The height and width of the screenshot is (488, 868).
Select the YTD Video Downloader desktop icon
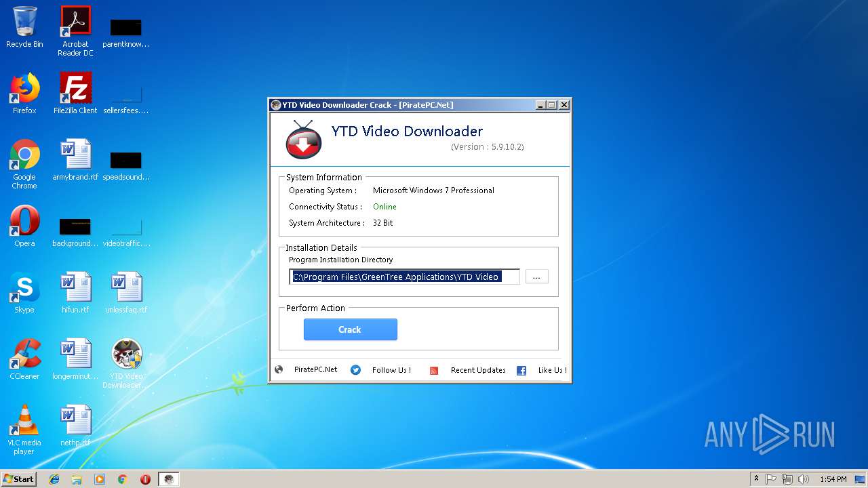pos(126,363)
